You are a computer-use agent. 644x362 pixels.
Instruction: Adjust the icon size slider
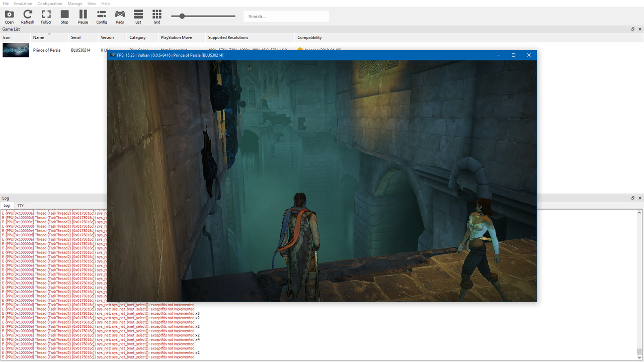(x=203, y=16)
